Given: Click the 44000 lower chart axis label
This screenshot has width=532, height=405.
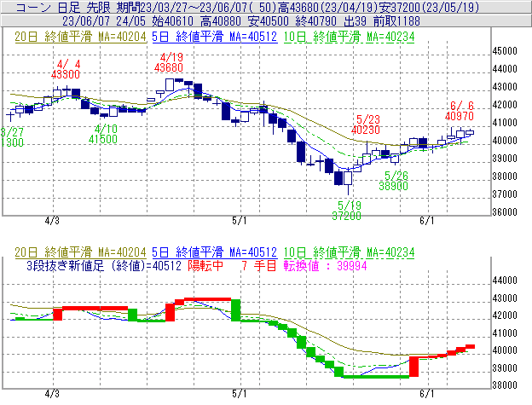Looking at the screenshot, I should pyautogui.click(x=505, y=281).
